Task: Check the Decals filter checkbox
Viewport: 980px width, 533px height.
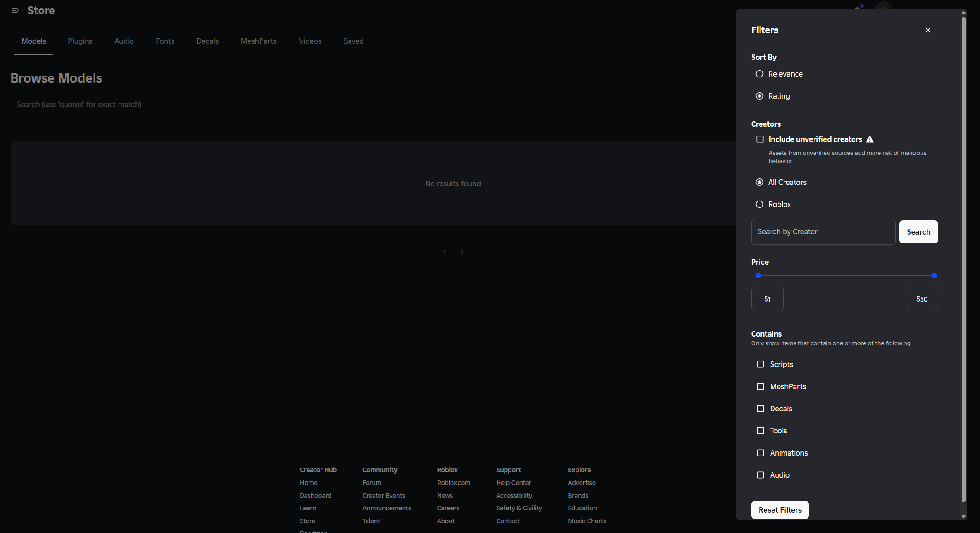Action: pyautogui.click(x=760, y=409)
